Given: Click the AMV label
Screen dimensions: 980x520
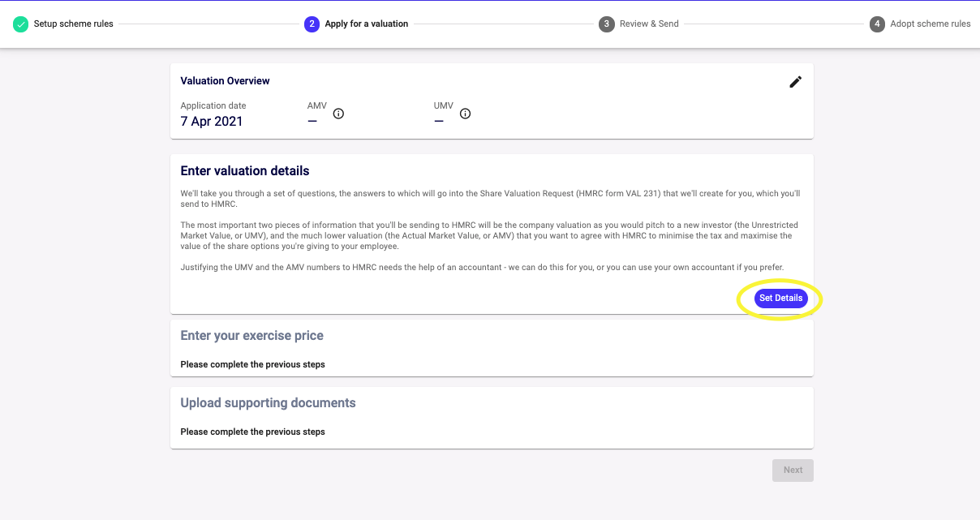Looking at the screenshot, I should (317, 105).
